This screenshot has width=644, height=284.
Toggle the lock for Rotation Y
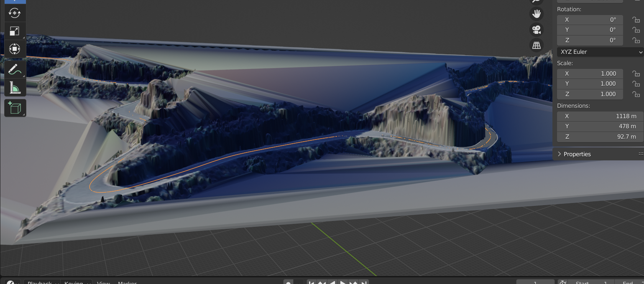click(636, 30)
